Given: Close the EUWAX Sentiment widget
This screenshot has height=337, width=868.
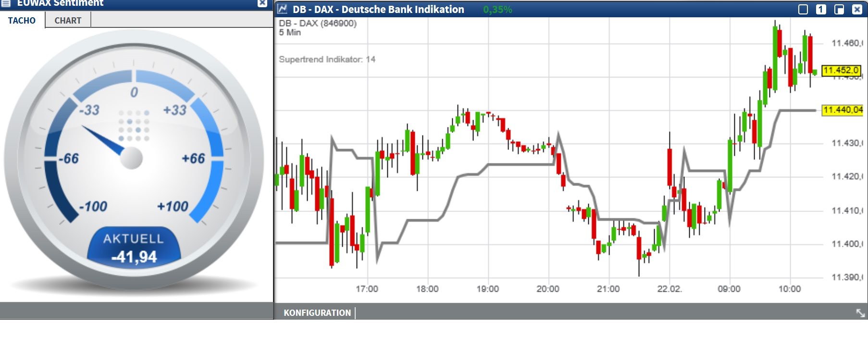Looking at the screenshot, I should point(262,3).
